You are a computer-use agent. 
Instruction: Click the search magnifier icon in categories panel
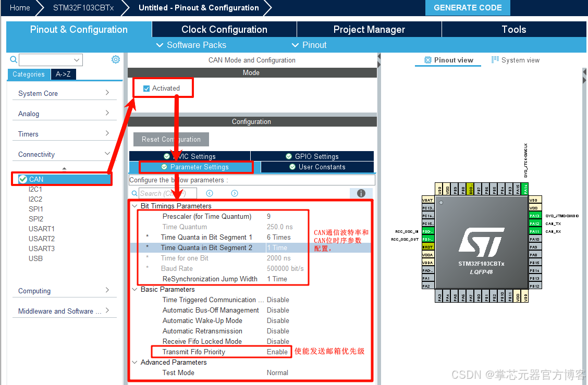coord(14,59)
